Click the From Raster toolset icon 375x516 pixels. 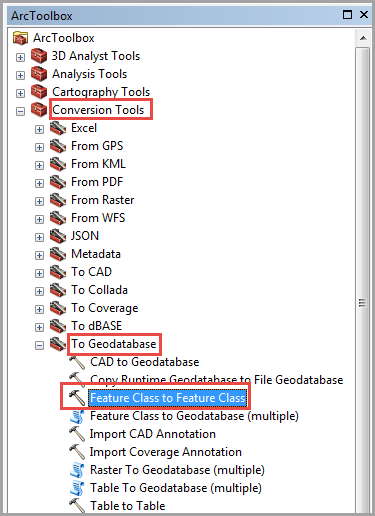(x=58, y=200)
